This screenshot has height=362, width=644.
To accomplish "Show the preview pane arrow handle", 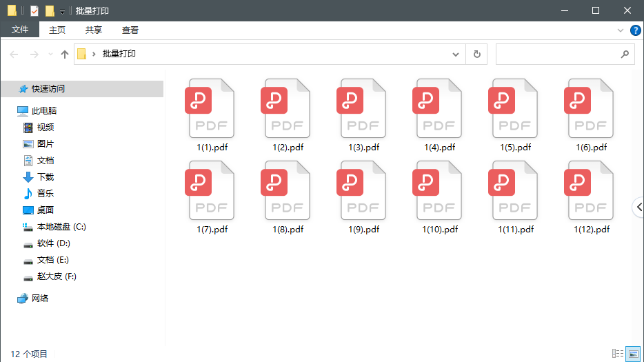I will pos(638,207).
